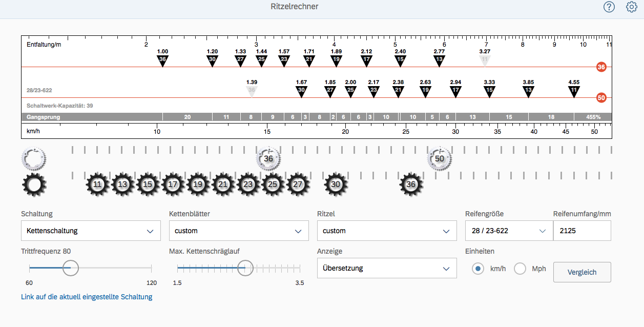The image size is (644, 327).
Task: Expand the Reifengröße dropdown
Action: 509,231
